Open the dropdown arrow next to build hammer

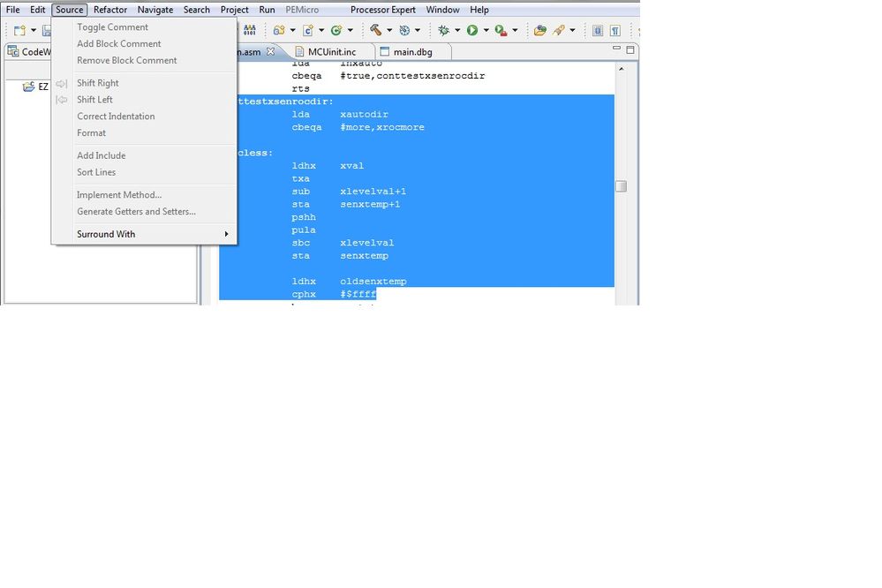(389, 29)
